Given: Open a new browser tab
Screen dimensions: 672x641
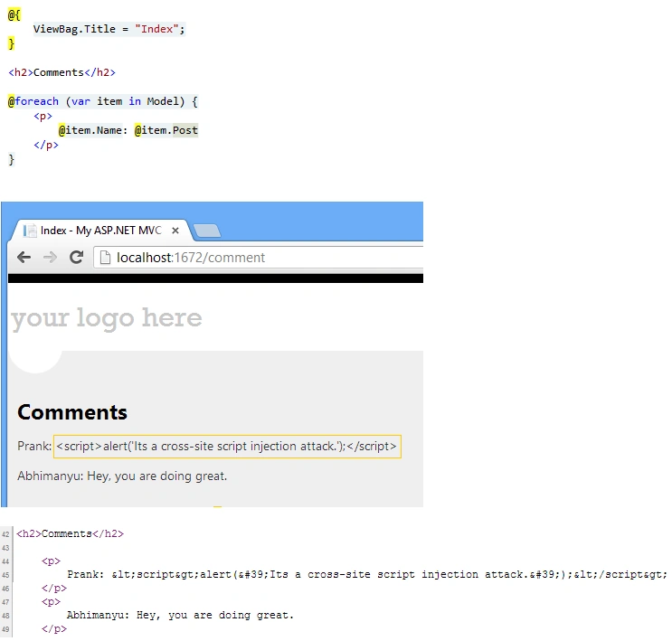Looking at the screenshot, I should click(207, 231).
